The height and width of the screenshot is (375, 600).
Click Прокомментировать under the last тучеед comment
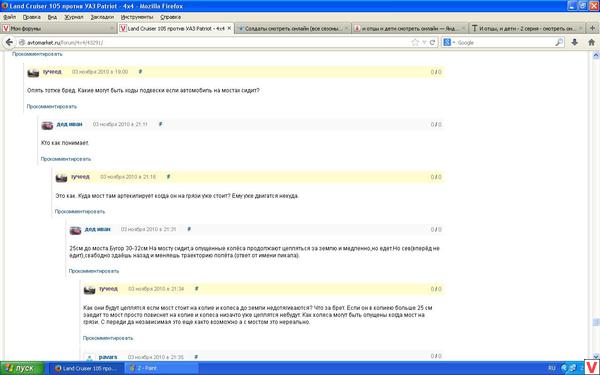pyautogui.click(x=108, y=338)
